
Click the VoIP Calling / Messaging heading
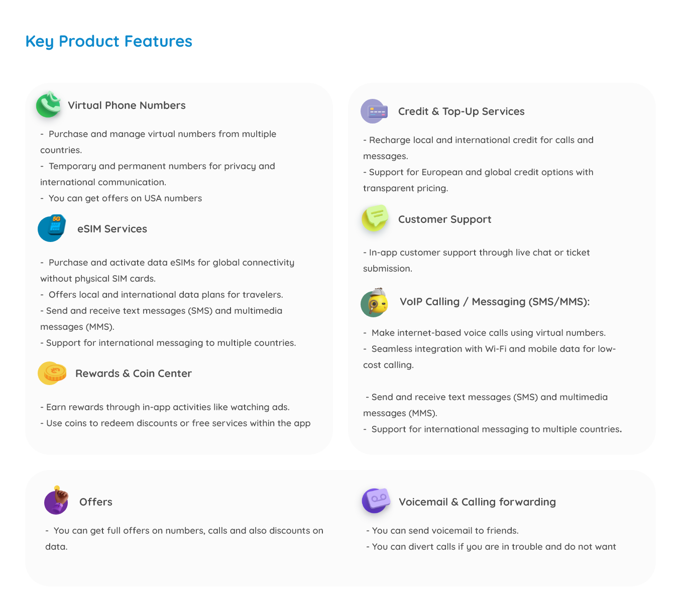pos(494,302)
